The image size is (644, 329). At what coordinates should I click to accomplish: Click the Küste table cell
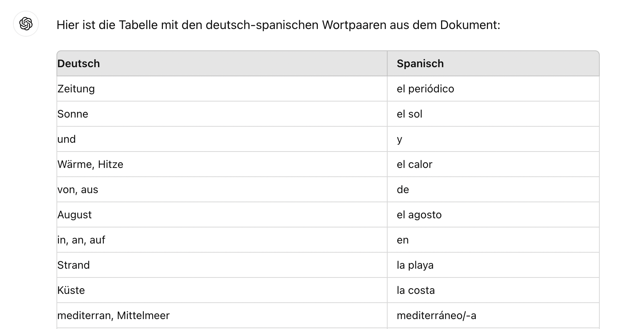point(71,290)
